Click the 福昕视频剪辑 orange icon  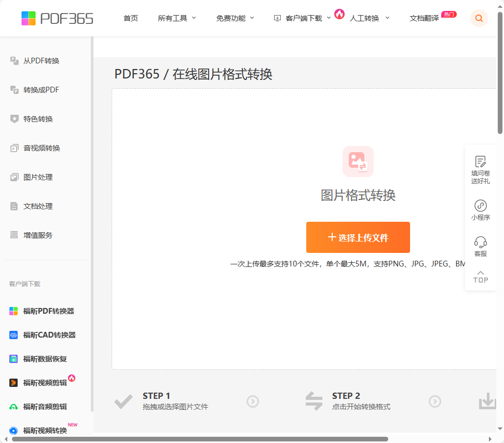[x=13, y=383]
